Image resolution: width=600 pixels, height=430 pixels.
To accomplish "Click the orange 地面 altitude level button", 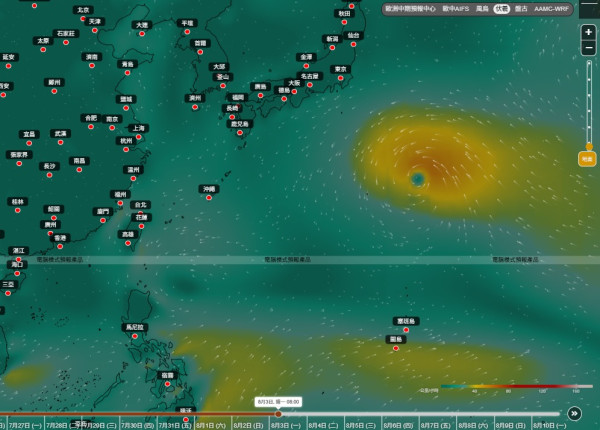I will 587,159.
